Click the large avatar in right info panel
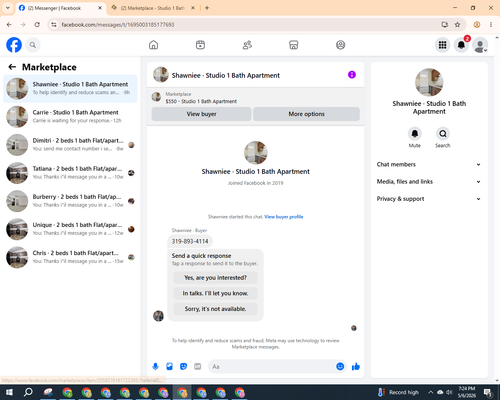The width and height of the screenshot is (500, 400). [x=429, y=82]
